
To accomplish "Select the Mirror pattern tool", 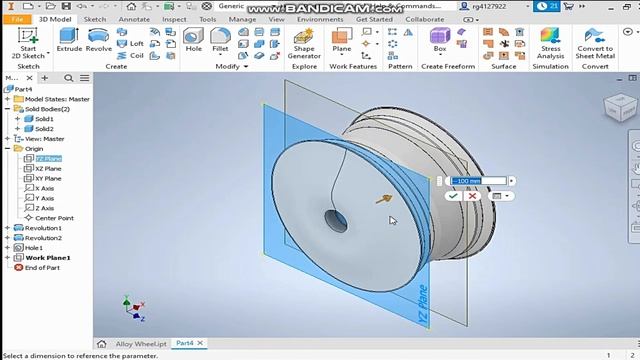I will pos(408,32).
